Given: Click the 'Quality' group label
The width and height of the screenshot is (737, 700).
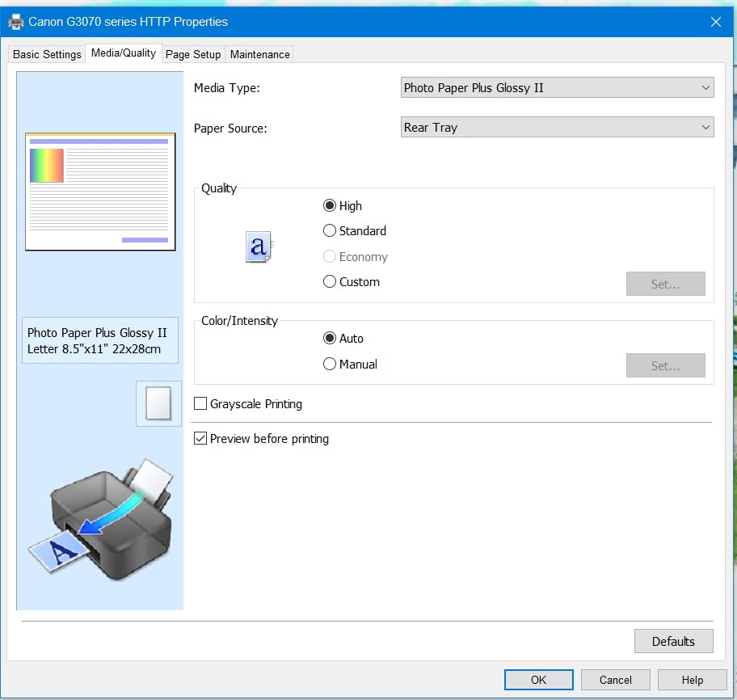Looking at the screenshot, I should pyautogui.click(x=219, y=188).
